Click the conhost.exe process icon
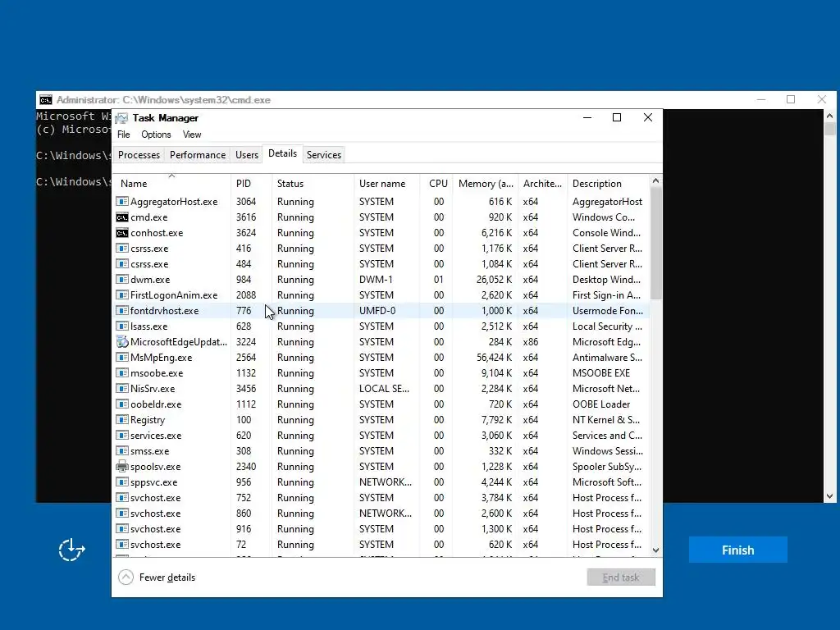This screenshot has width=840, height=630. pyautogui.click(x=122, y=232)
